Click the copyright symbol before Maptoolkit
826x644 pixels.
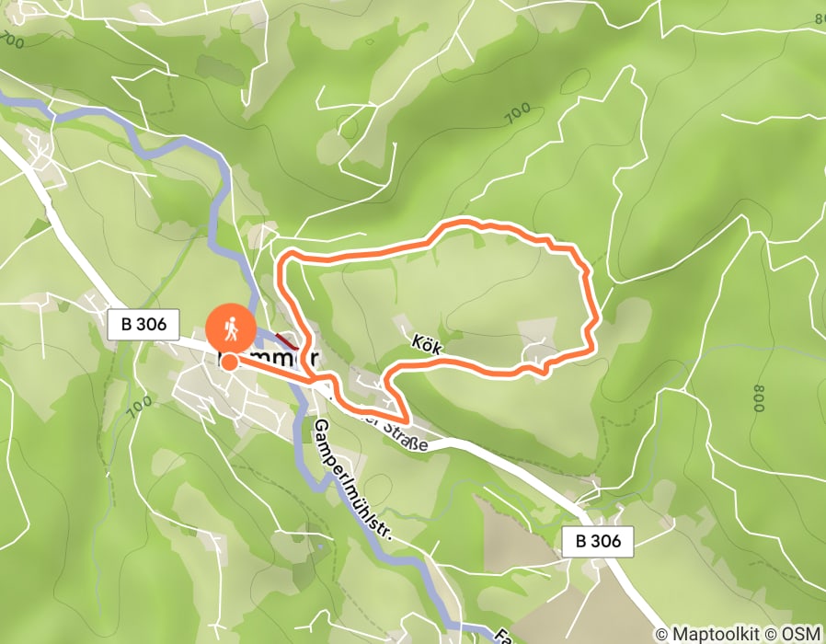point(662,634)
